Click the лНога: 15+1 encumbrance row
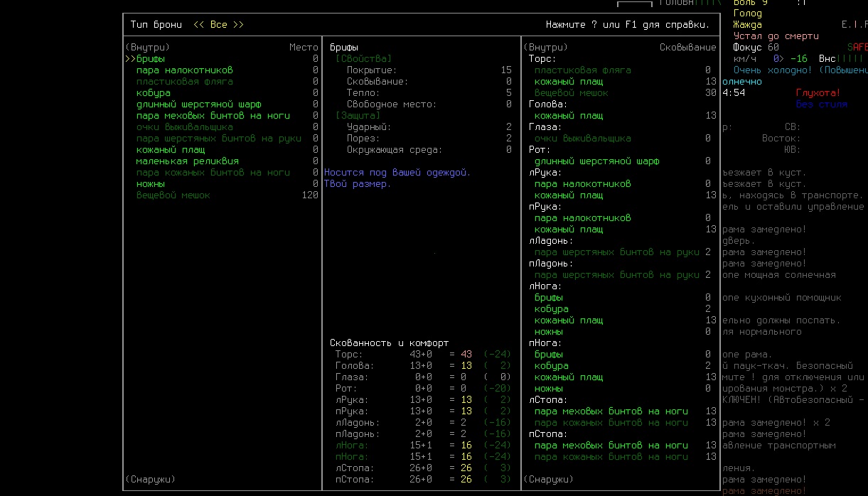Screen dimensions: 868x496 [x=424, y=445]
